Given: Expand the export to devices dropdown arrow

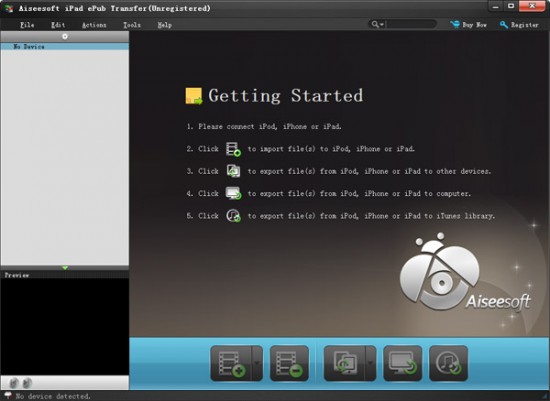Looking at the screenshot, I should 370,363.
